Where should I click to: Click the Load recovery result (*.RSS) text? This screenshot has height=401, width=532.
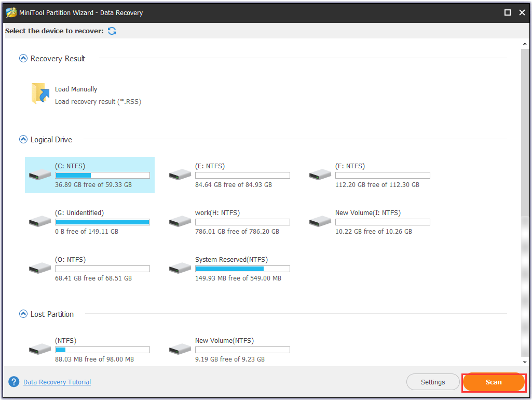coord(98,102)
